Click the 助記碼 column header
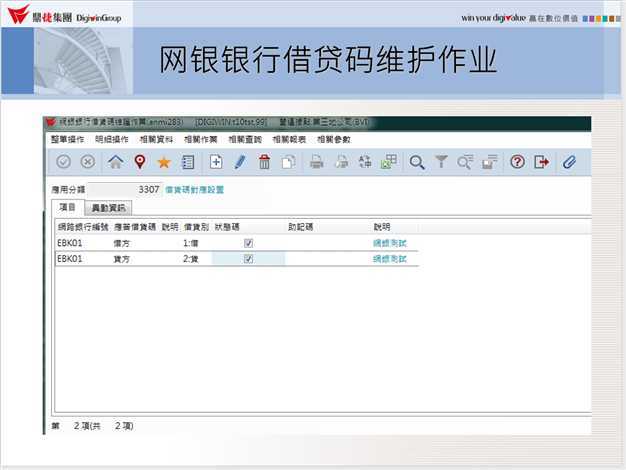This screenshot has height=470, width=626. [301, 227]
